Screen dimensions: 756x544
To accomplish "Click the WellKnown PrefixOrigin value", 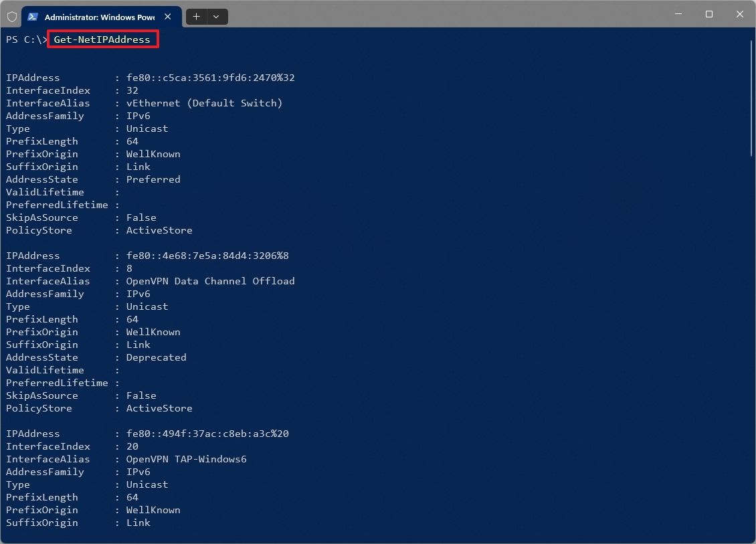I will tap(153, 154).
